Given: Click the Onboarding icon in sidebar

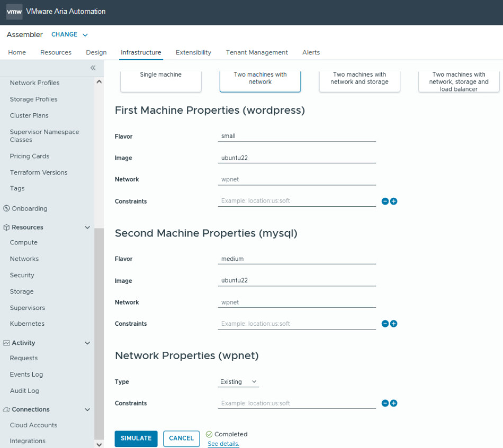Looking at the screenshot, I should click(x=6, y=208).
